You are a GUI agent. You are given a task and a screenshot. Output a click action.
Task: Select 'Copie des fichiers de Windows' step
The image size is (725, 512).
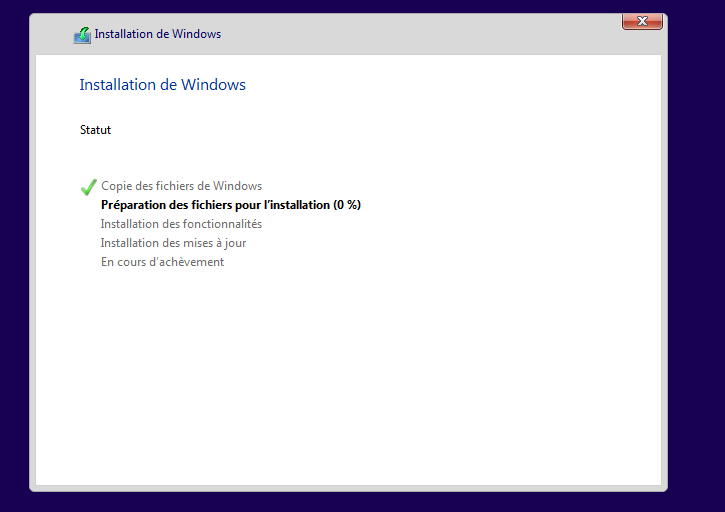[181, 186]
